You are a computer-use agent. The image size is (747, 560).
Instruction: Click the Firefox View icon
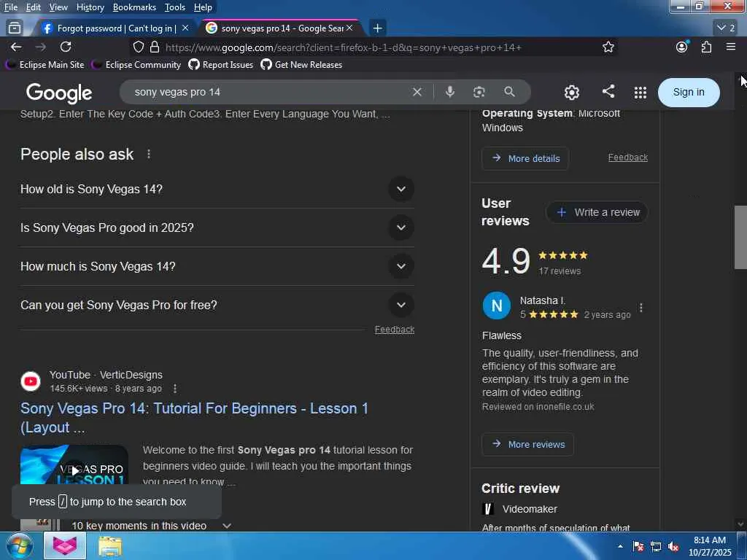(15, 28)
